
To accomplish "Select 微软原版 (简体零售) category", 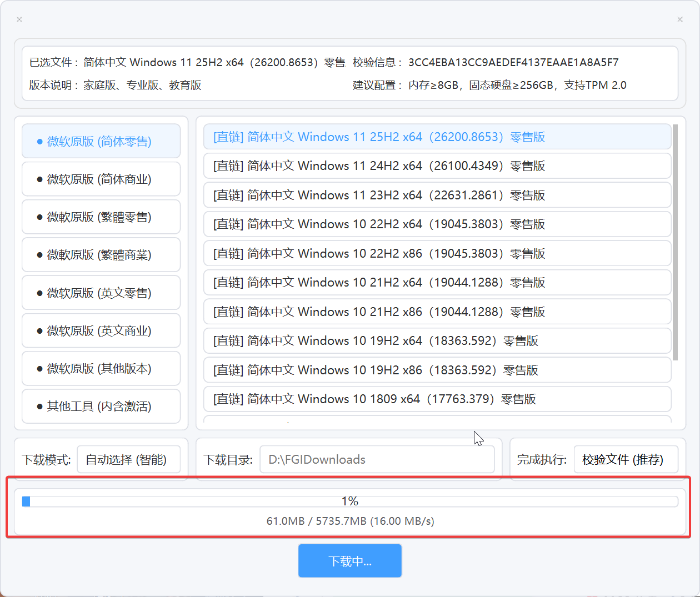I will pyautogui.click(x=101, y=141).
